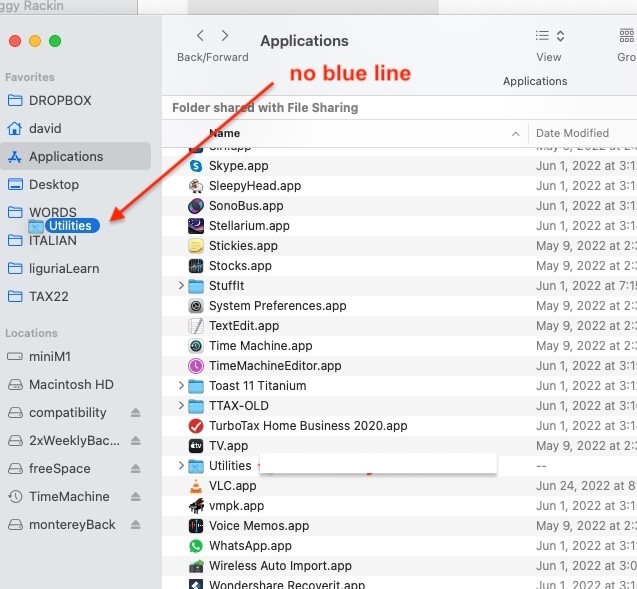Image resolution: width=637 pixels, height=589 pixels.
Task: Click the Voice Memos.app icon
Action: click(x=196, y=526)
